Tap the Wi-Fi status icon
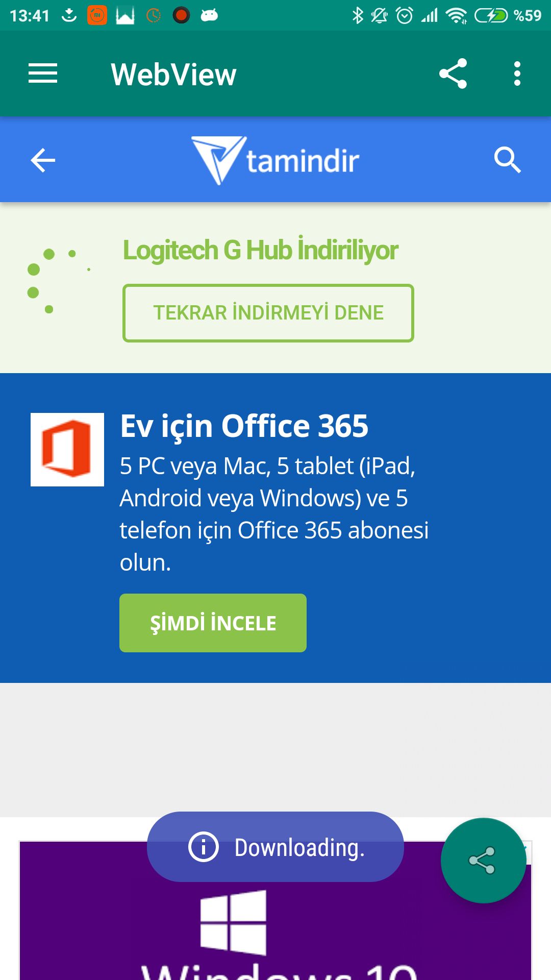 tap(456, 15)
